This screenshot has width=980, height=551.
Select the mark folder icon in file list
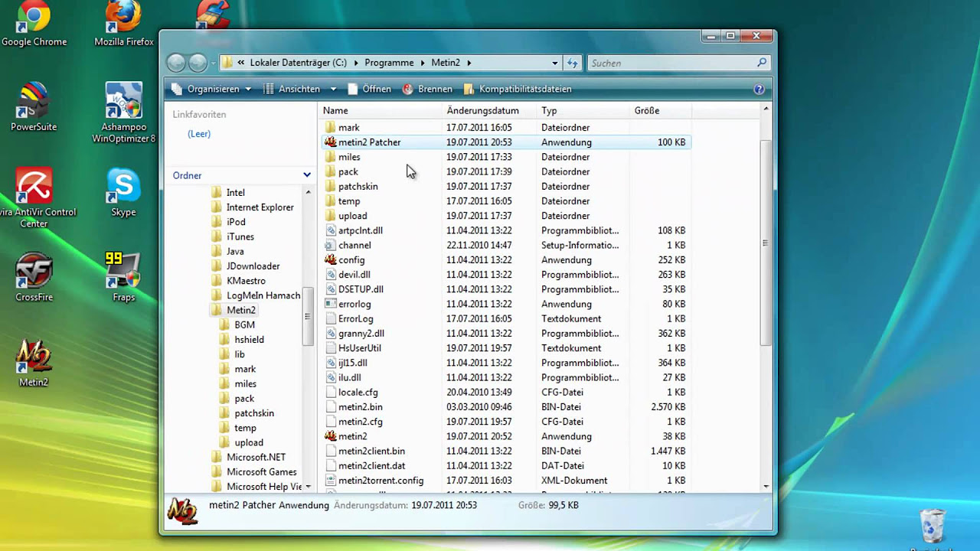(x=330, y=128)
